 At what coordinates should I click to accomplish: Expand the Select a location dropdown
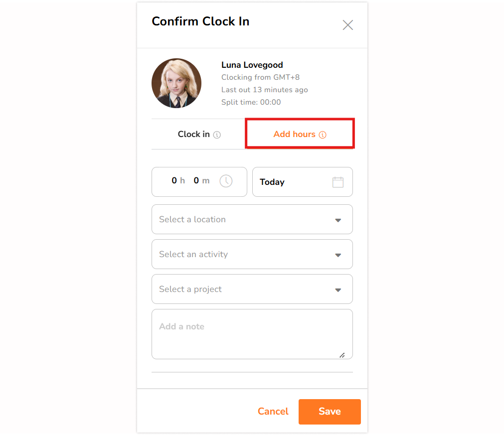pyautogui.click(x=252, y=219)
